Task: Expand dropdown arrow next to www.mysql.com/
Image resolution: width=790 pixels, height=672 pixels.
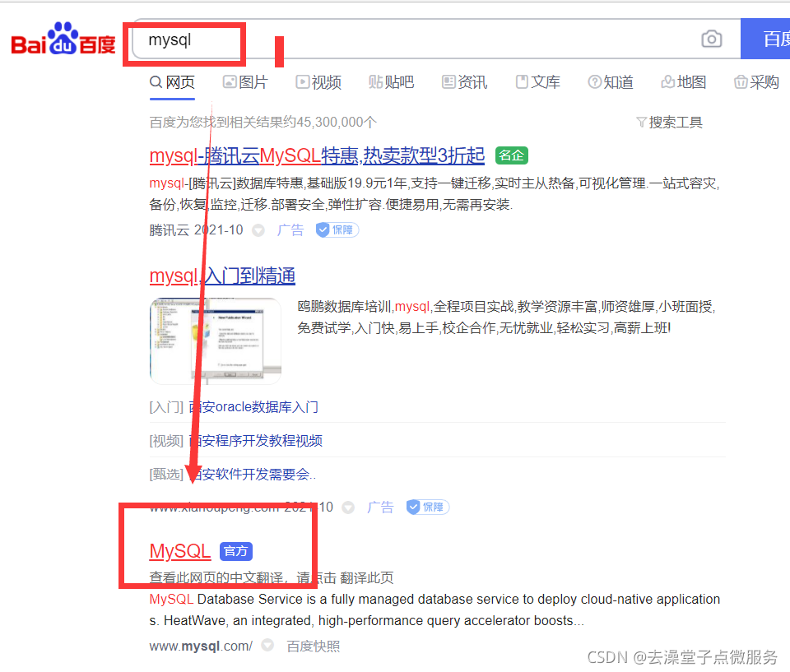Action: tap(267, 646)
